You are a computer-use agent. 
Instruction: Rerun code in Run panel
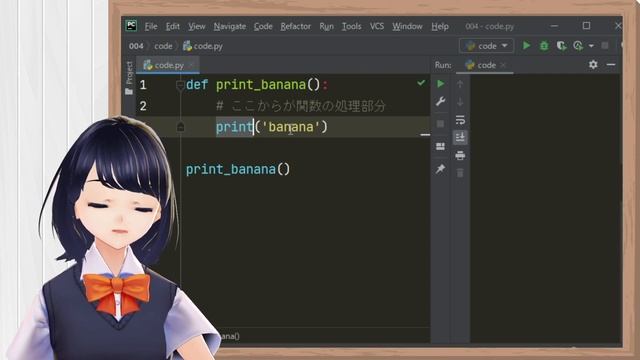click(x=440, y=84)
